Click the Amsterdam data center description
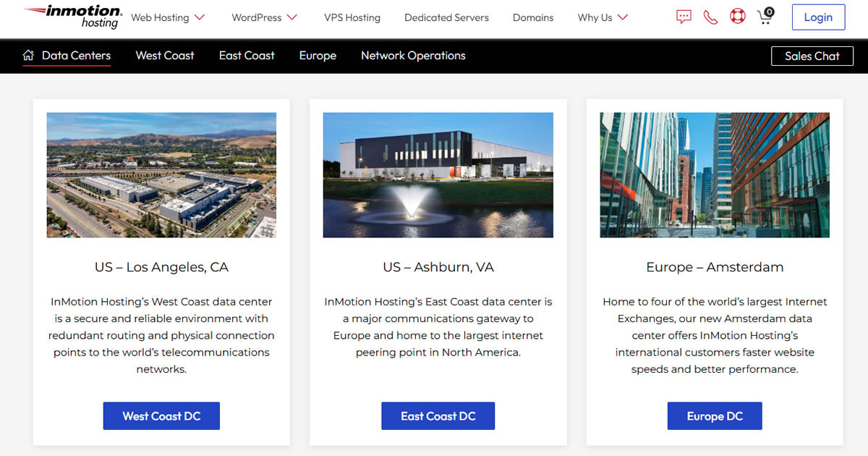 pyautogui.click(x=715, y=335)
